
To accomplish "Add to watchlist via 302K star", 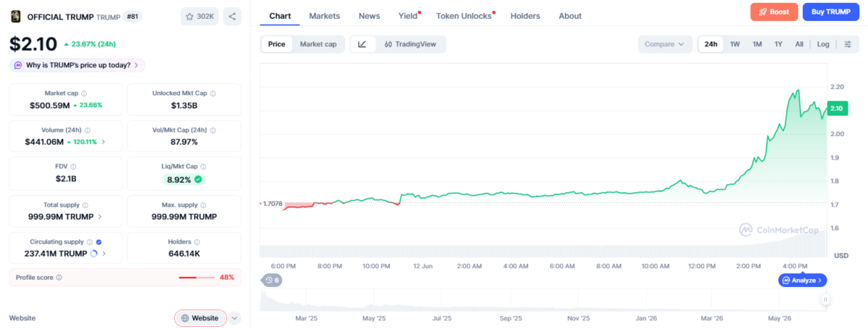I will pos(199,16).
